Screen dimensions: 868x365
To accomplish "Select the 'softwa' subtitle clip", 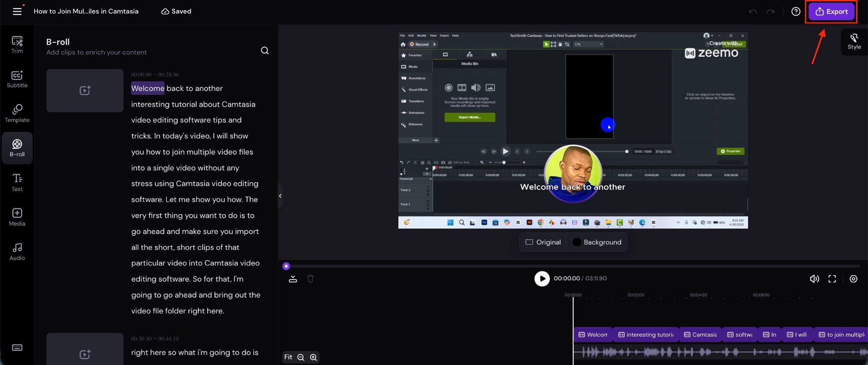I will (x=740, y=335).
